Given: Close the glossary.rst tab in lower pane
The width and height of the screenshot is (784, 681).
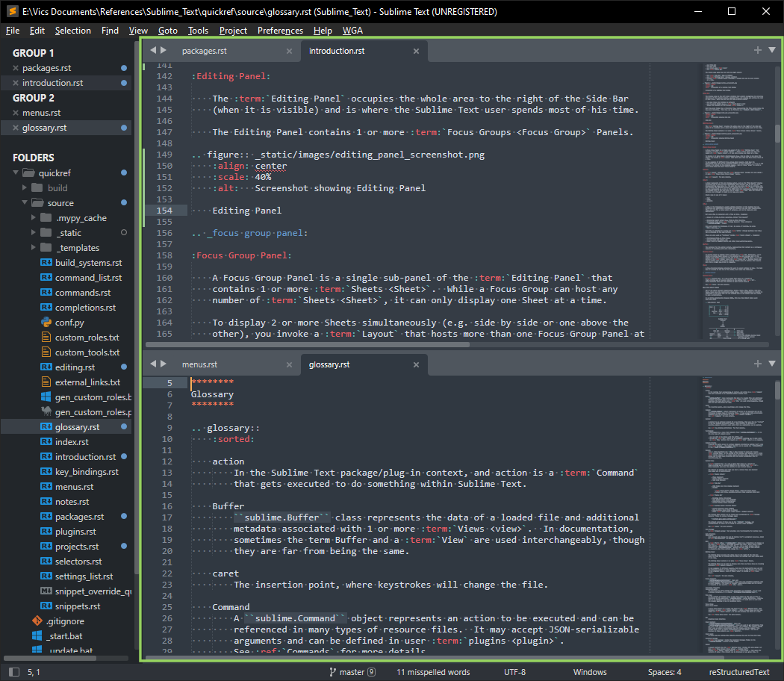Looking at the screenshot, I should click(416, 365).
